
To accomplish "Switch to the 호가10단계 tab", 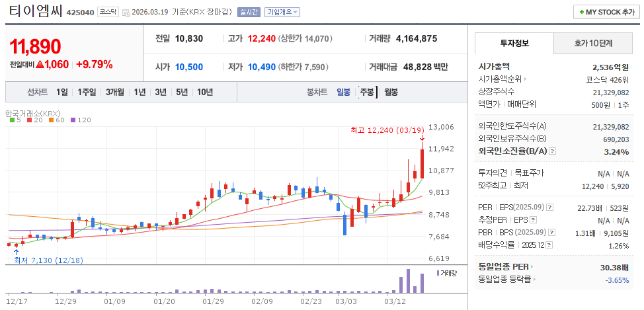I will click(593, 43).
